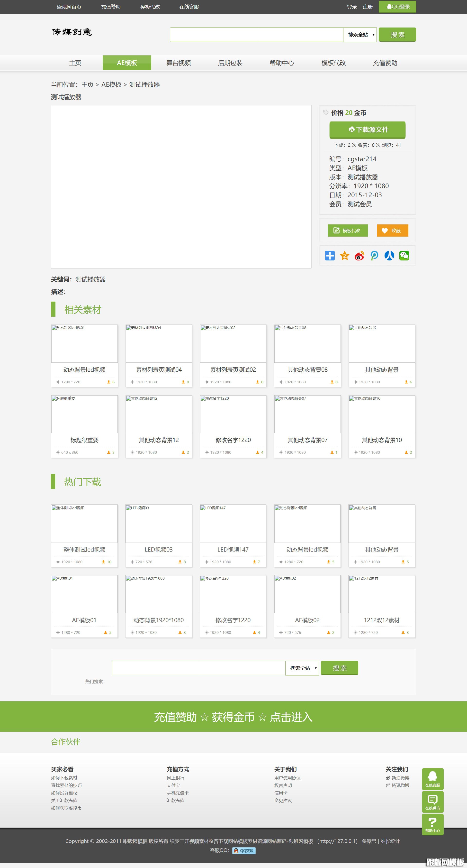Screen dimensions: 467x868
Task: Click the 帮助中心 question-mark floating icon
Action: [432, 824]
